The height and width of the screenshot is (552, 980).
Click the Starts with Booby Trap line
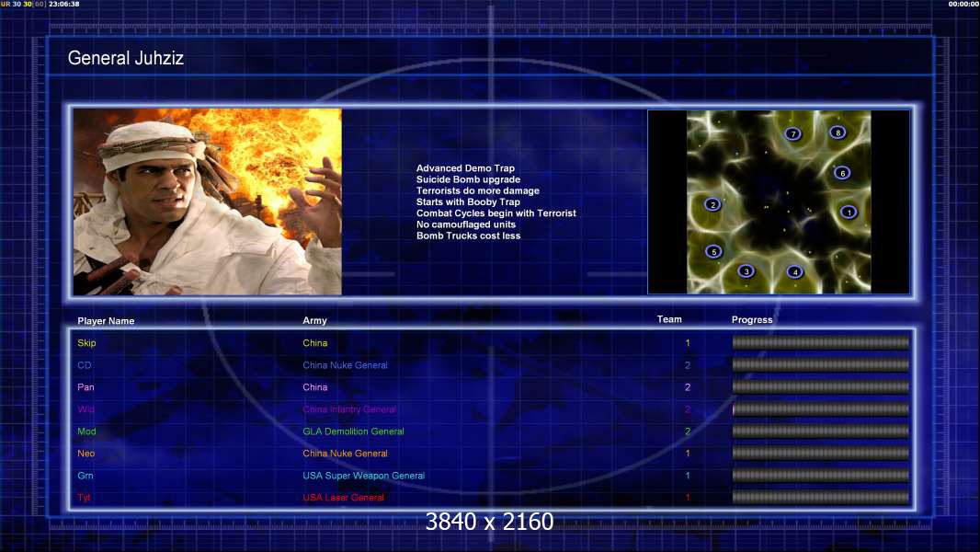pos(468,201)
